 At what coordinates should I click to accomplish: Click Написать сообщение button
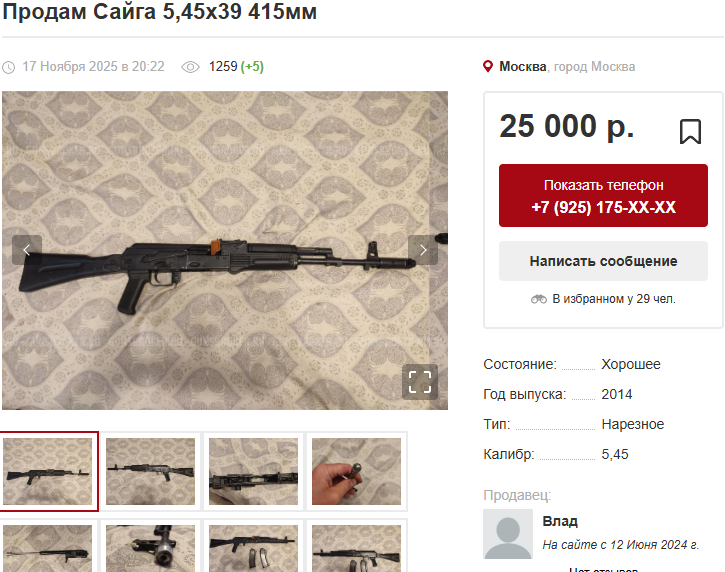(603, 261)
